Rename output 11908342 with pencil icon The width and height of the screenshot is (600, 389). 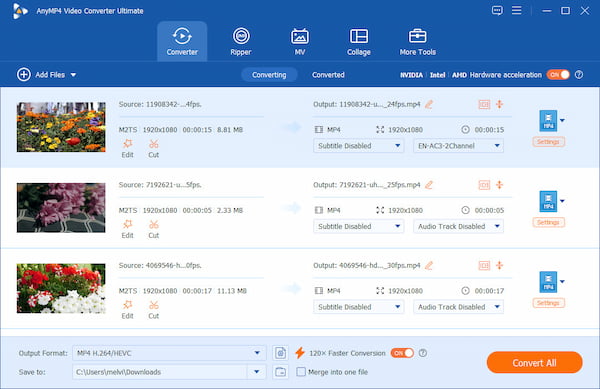(429, 104)
